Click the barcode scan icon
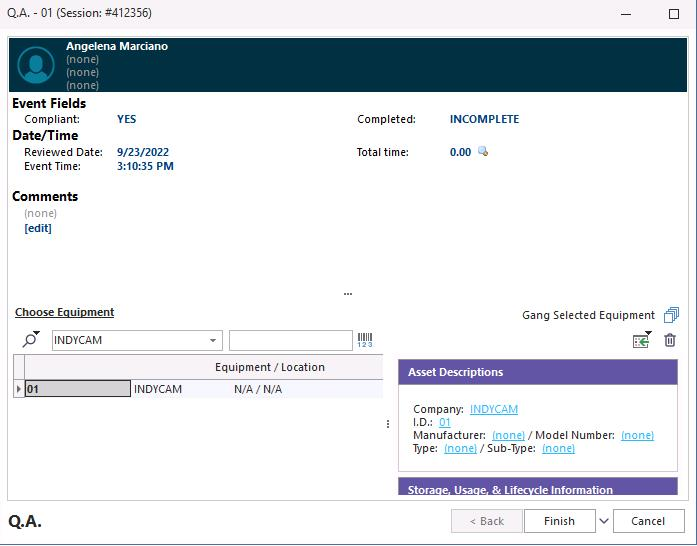 [365, 340]
